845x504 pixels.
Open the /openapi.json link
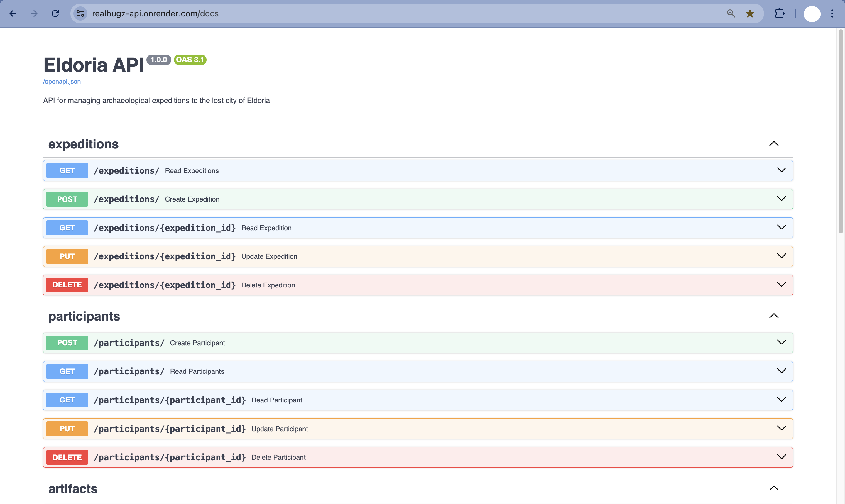tap(62, 82)
